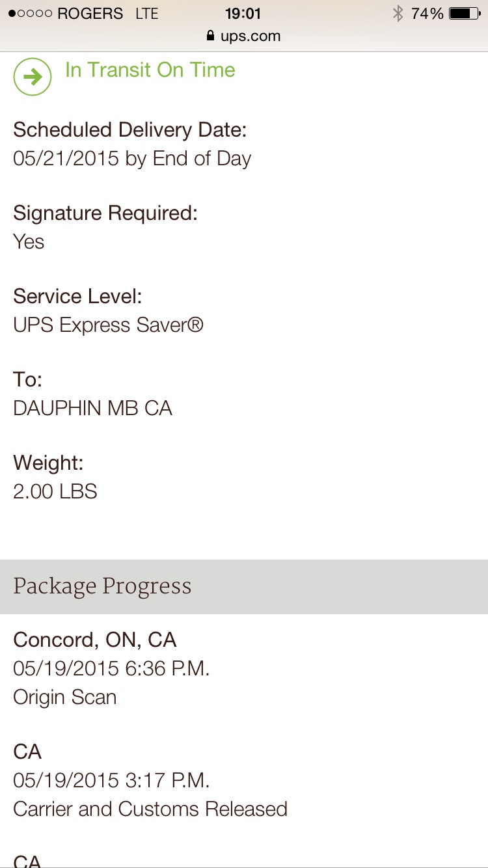Tap the ups.com address bar
This screenshot has width=488, height=868.
pos(243,36)
